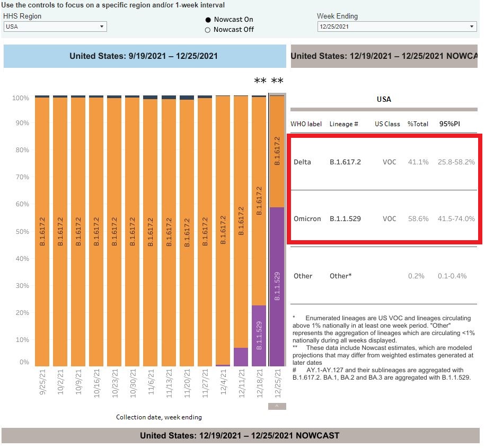Click the %Total column header
Viewport: 485px width, 448px height.
[418, 124]
